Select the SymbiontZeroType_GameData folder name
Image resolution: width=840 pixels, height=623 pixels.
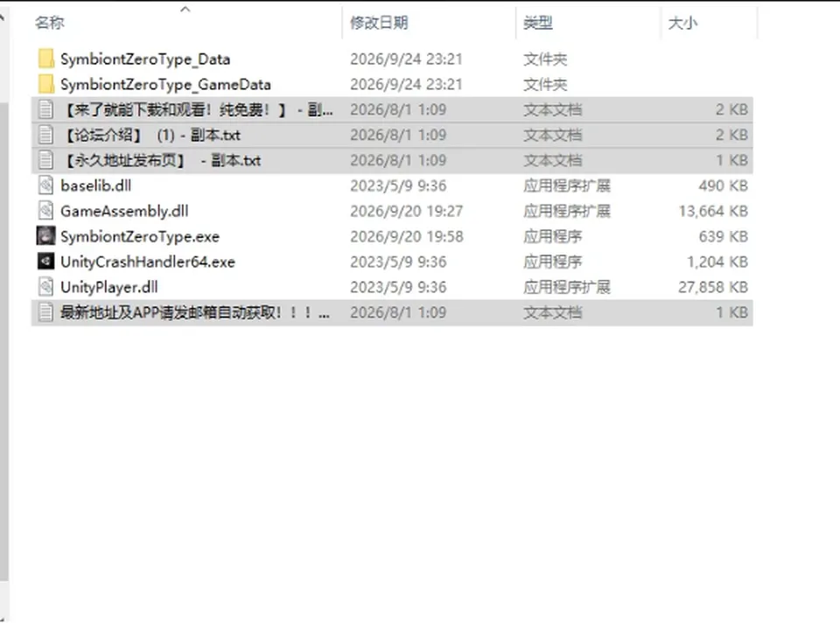tap(165, 84)
